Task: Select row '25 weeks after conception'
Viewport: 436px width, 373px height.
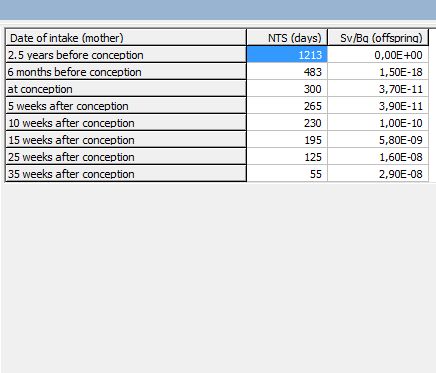Action: (126, 156)
